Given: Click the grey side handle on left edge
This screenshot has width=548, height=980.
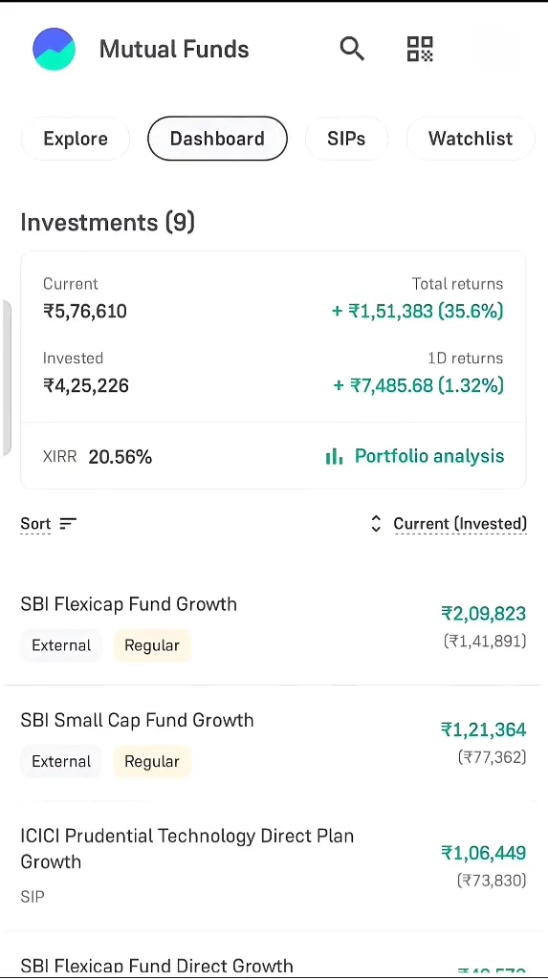Looking at the screenshot, I should [x=7, y=378].
